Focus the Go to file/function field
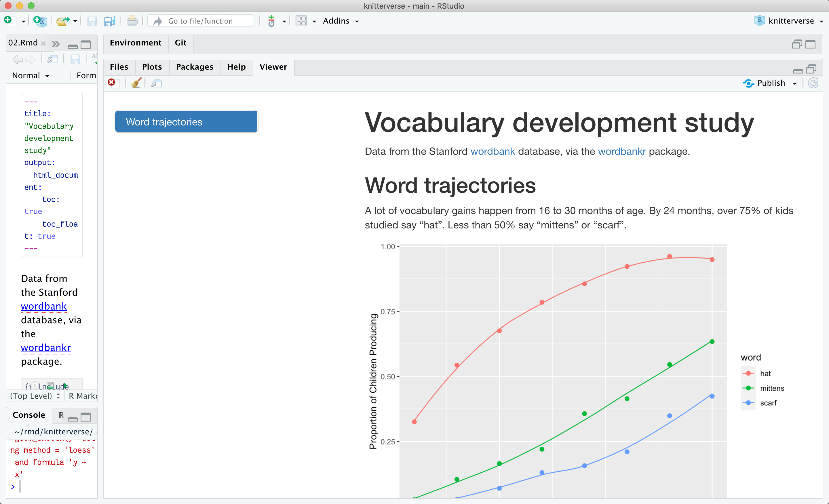Image resolution: width=829 pixels, height=504 pixels. [x=201, y=21]
